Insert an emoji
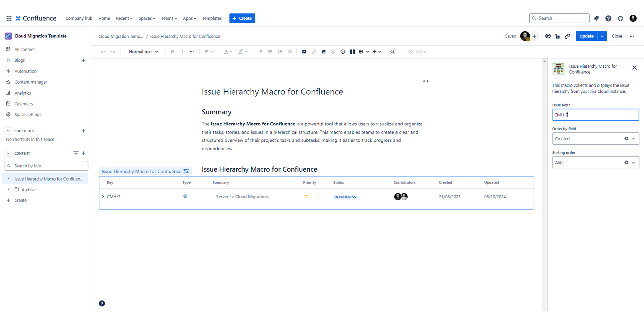Screen dimensions: 644x333 click(x=343, y=52)
